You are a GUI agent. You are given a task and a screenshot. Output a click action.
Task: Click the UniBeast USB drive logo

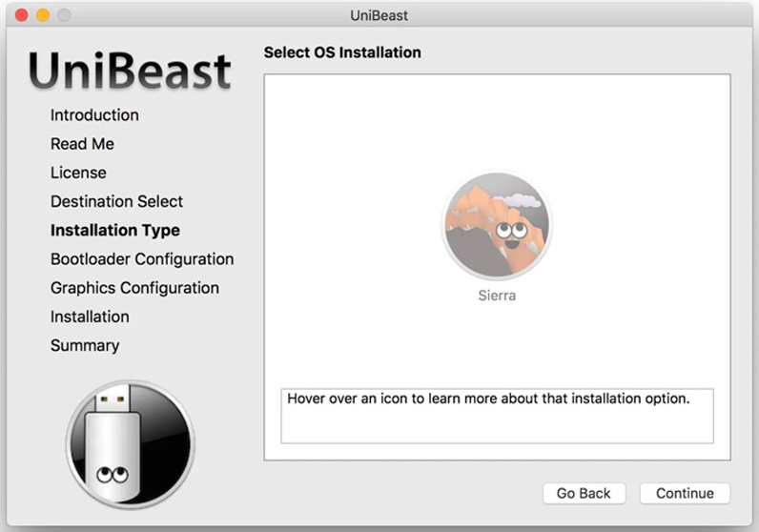[131, 444]
